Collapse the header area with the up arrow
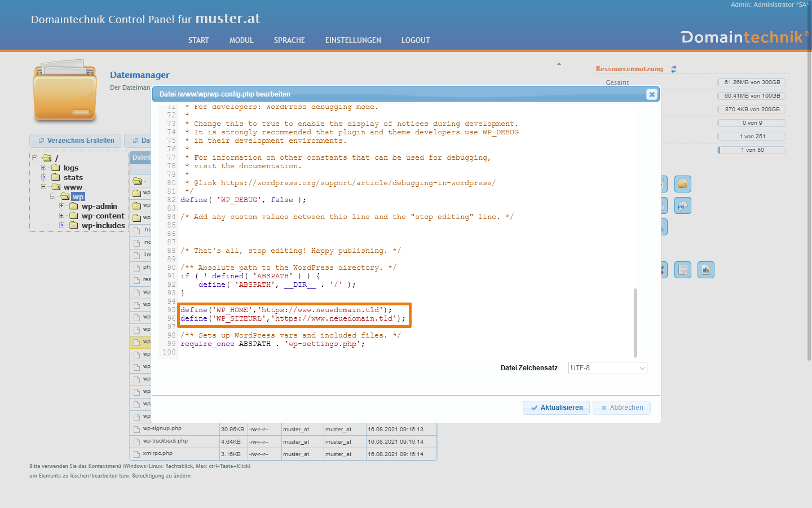 (559, 64)
